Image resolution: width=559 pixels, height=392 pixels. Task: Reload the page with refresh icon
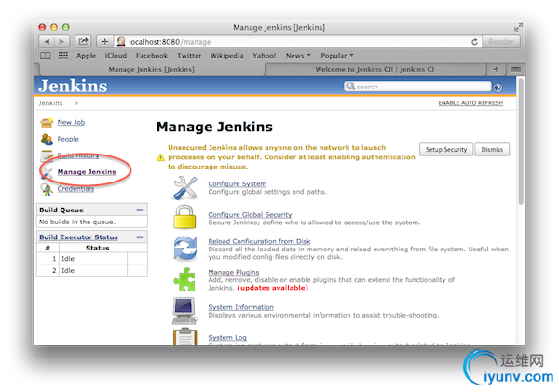[474, 42]
